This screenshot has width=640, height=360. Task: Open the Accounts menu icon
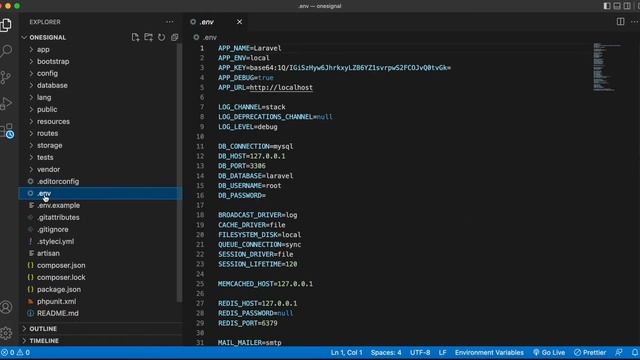pyautogui.click(x=6, y=307)
